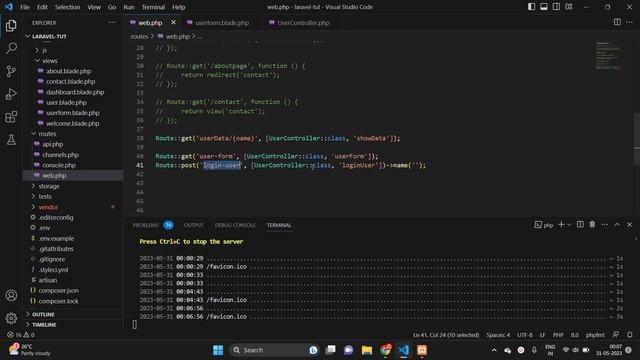Open the Explorer view in activity bar
This screenshot has width=640, height=360.
[11, 26]
